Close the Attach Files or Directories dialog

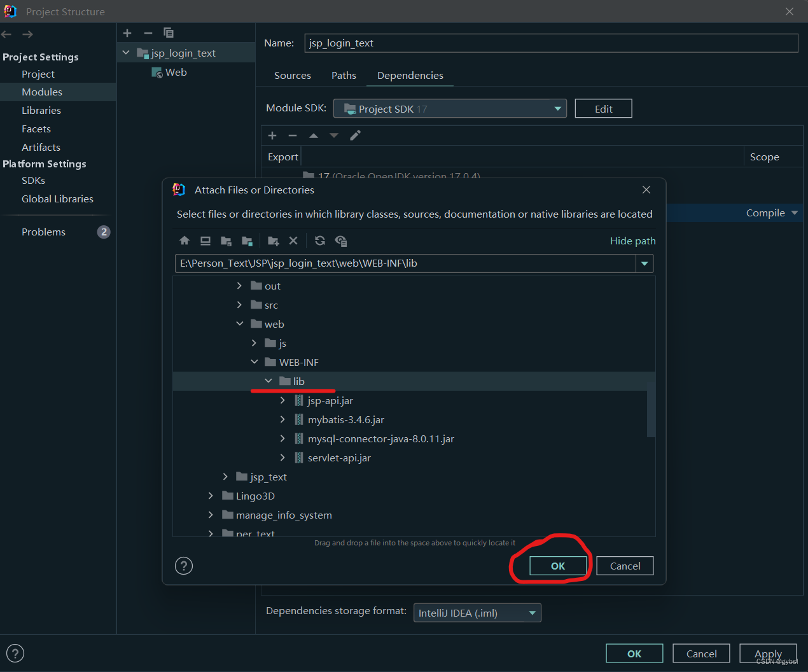coord(646,190)
